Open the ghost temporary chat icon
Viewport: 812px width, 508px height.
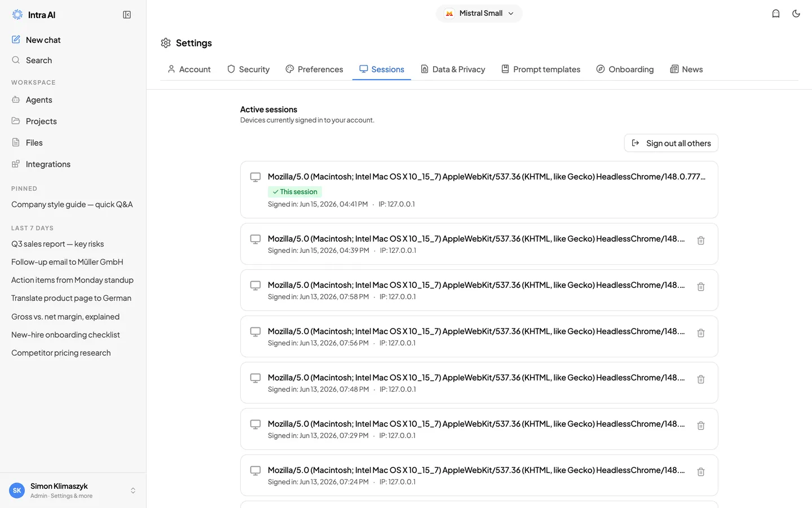click(x=776, y=14)
